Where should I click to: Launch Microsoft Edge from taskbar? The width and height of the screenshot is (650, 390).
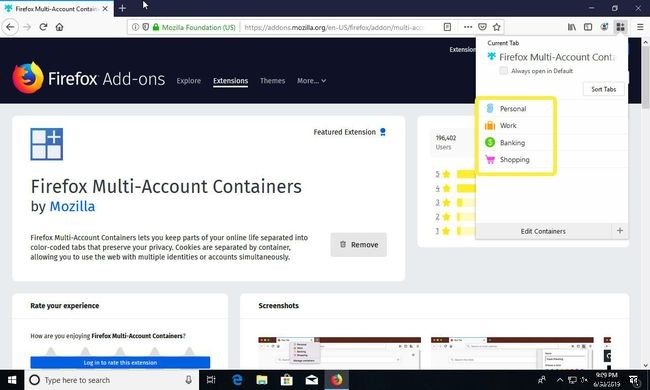point(237,380)
